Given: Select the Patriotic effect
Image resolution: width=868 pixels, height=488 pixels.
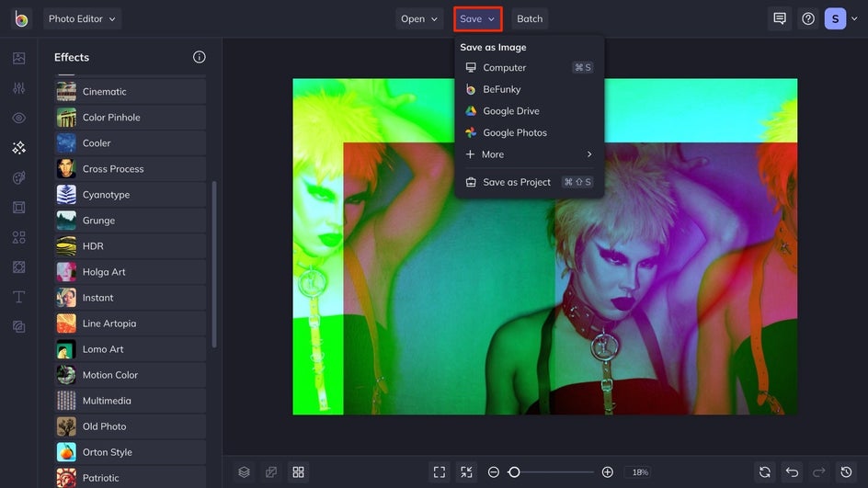Looking at the screenshot, I should click(131, 477).
